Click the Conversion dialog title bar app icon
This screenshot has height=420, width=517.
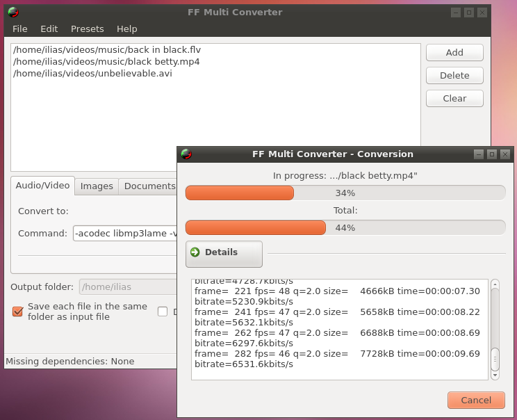186,154
